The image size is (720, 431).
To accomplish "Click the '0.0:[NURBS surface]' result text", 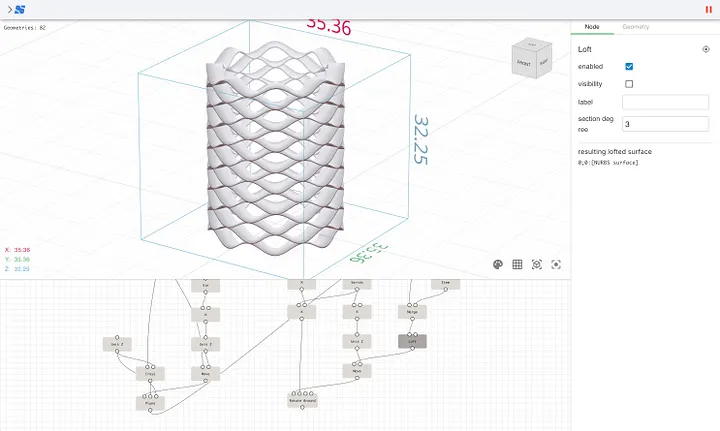I will pos(608,162).
